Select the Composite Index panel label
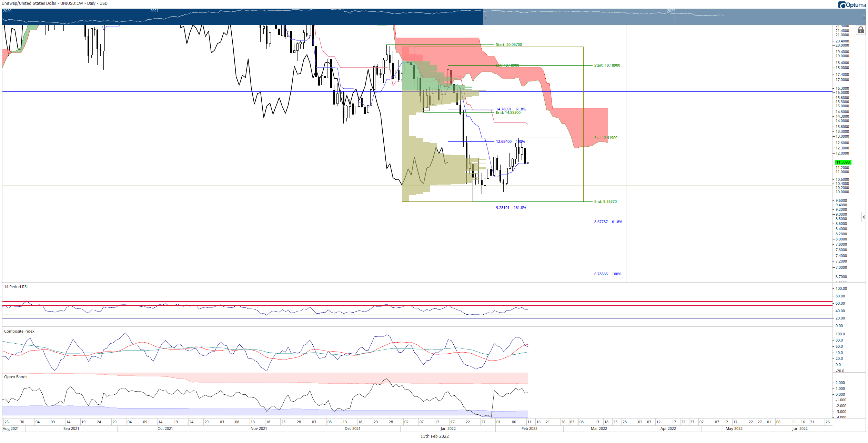Image resolution: width=868 pixels, height=443 pixels. (19, 331)
